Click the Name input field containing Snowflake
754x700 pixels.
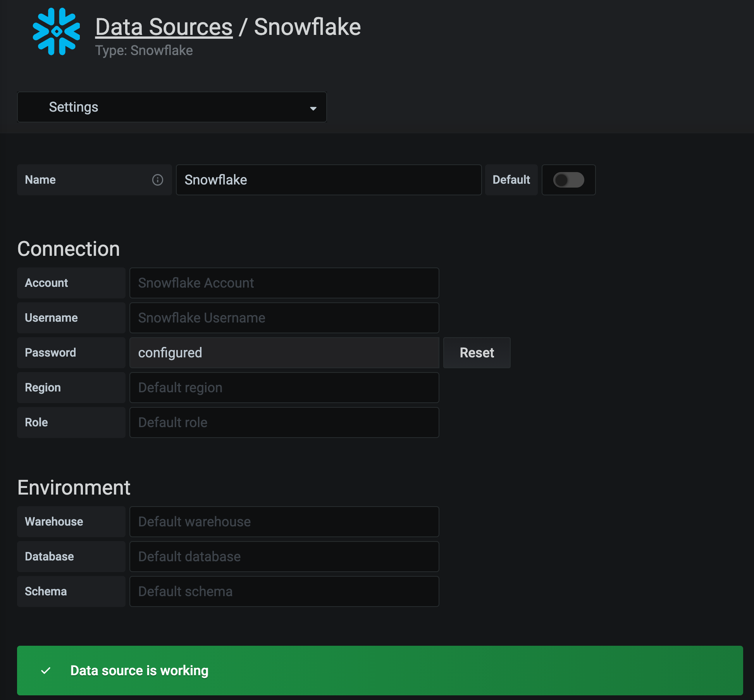(x=329, y=180)
